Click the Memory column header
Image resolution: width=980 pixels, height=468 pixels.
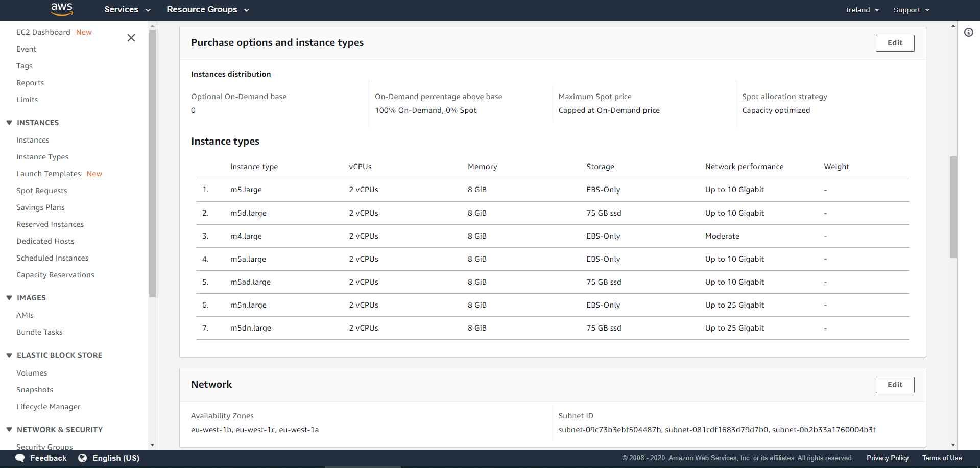pos(482,167)
